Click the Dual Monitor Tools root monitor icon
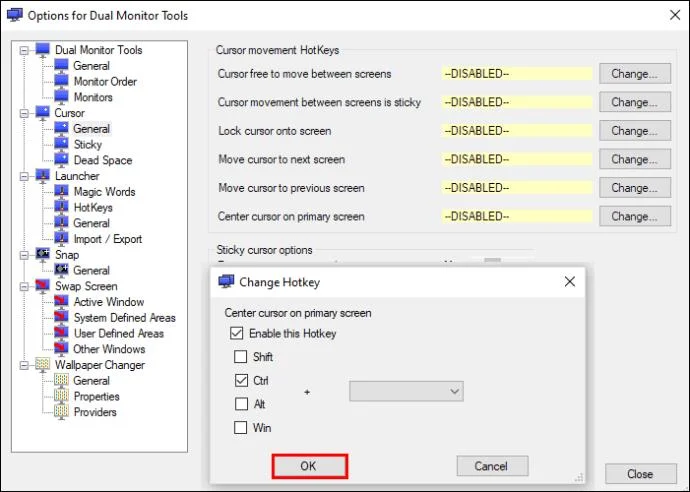Image resolution: width=690 pixels, height=492 pixels. [43, 49]
